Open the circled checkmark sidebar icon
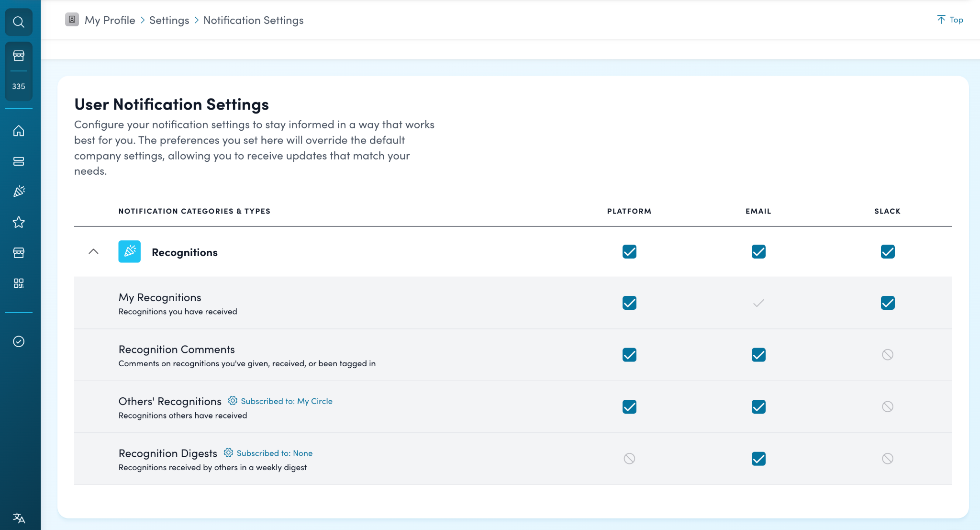Image resolution: width=980 pixels, height=530 pixels. pos(19,341)
